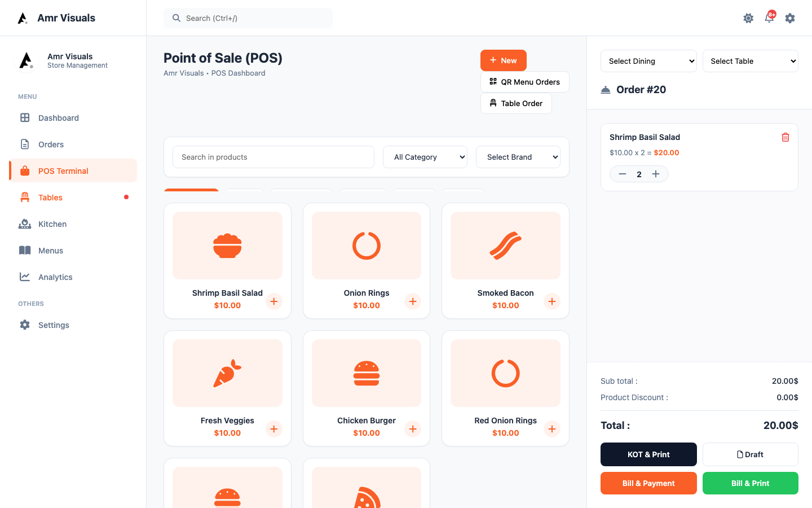Image resolution: width=812 pixels, height=508 pixels.
Task: Select POS Terminal menu item
Action: pos(73,171)
